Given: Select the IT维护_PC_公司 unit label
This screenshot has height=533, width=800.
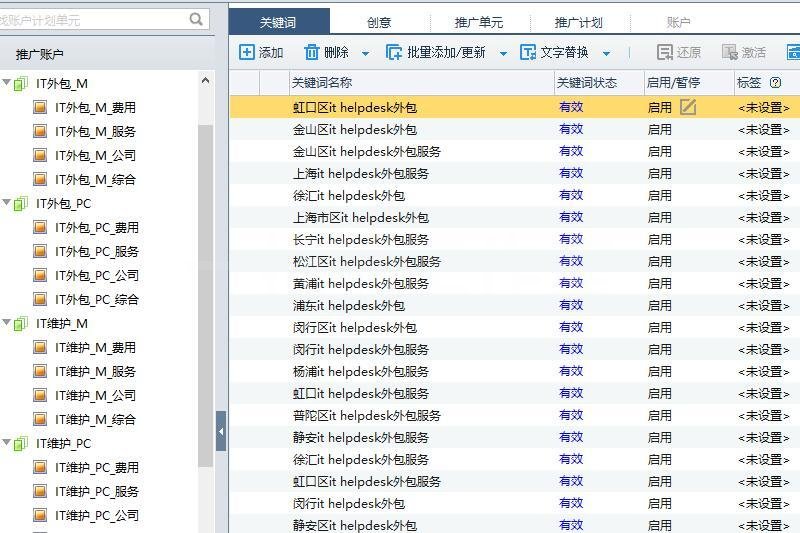Looking at the screenshot, I should click(x=97, y=515).
